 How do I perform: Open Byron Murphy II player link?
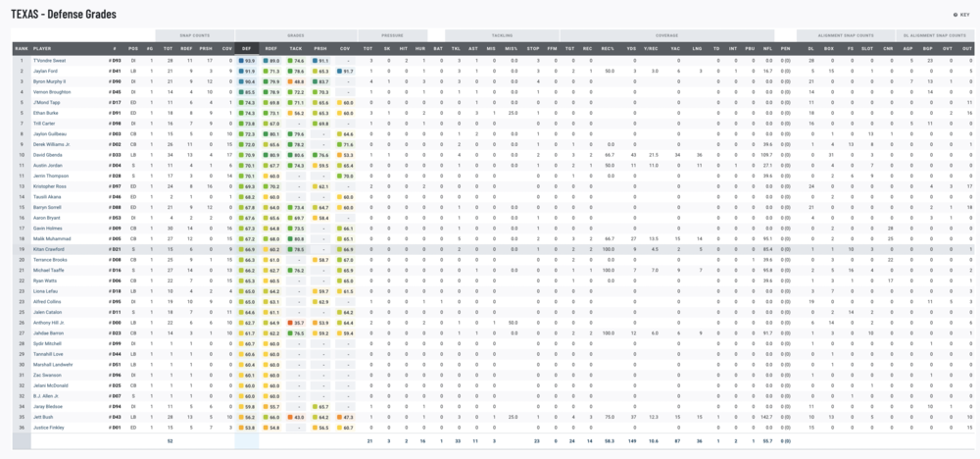tap(49, 82)
